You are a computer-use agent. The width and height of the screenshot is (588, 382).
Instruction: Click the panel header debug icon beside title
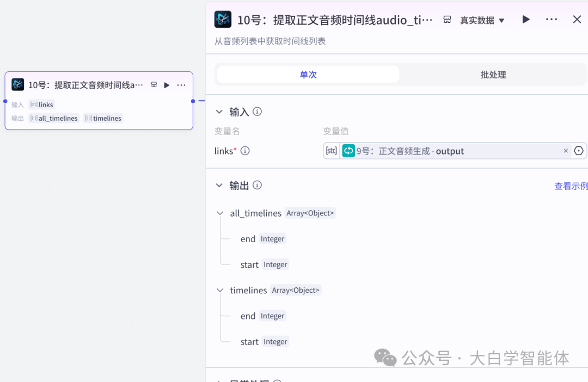coord(447,20)
